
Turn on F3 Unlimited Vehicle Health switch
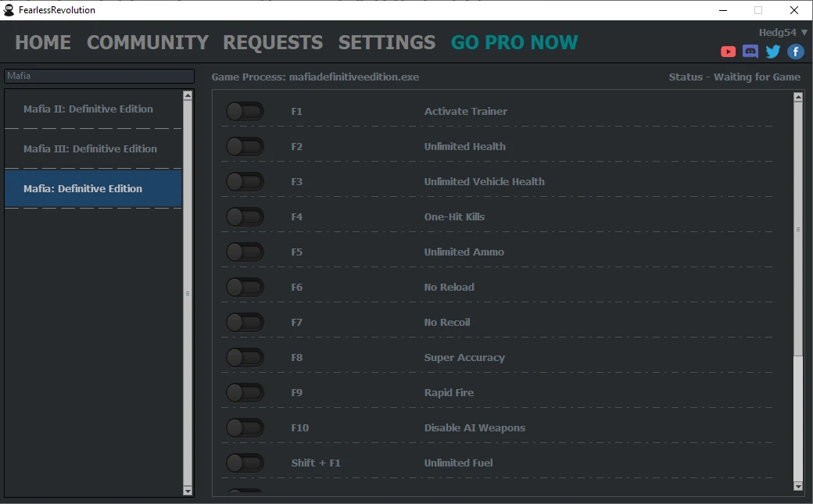click(x=245, y=182)
